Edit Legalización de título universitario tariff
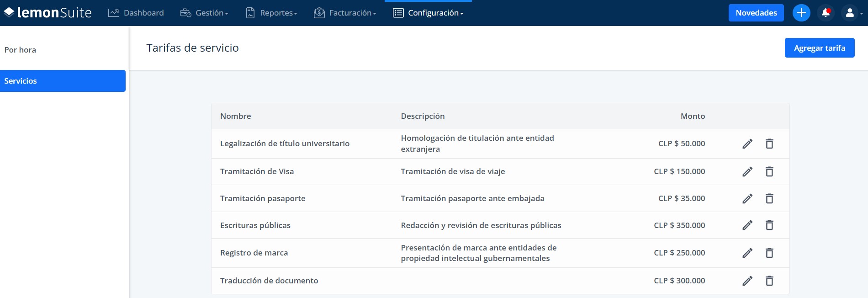Viewport: 868px width, 298px height. click(747, 144)
